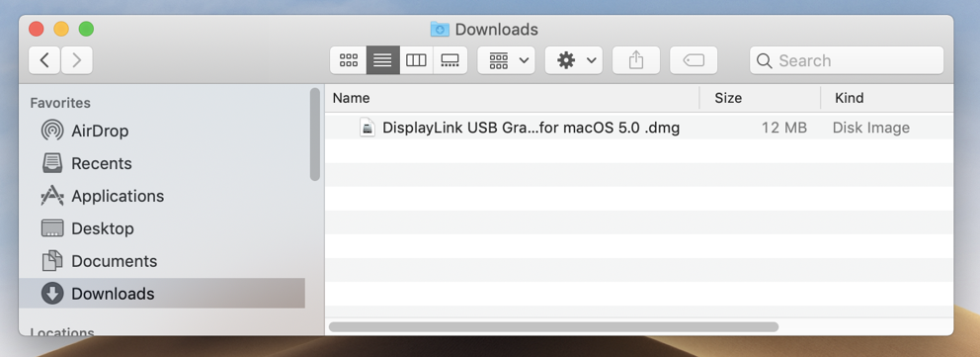
Task: Click the magnifying glass search icon
Action: point(764,60)
